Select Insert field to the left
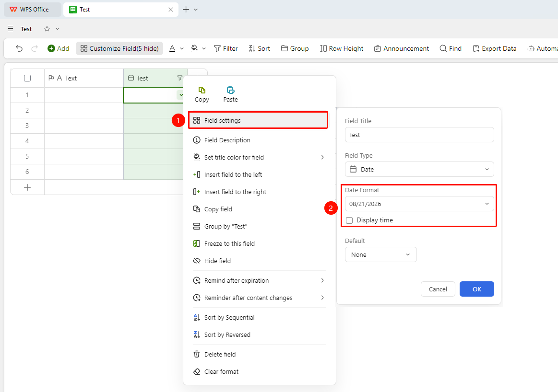 [x=260, y=174]
